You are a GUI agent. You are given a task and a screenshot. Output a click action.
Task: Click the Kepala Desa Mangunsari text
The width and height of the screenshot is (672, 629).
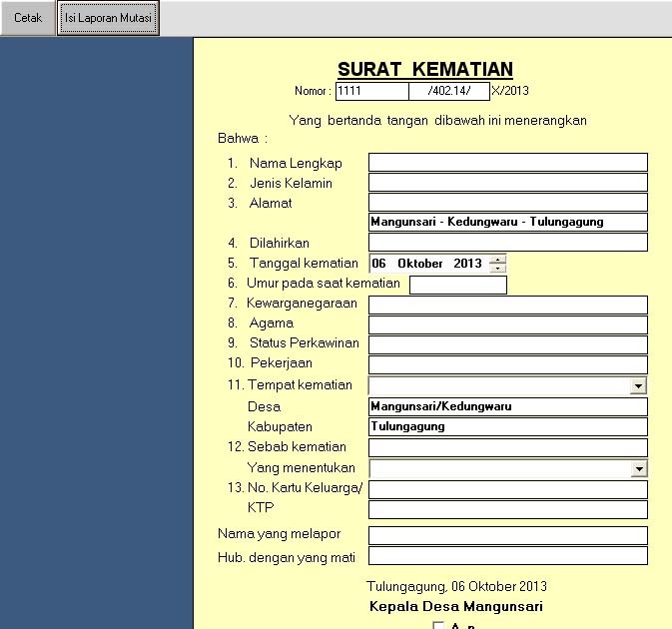[x=456, y=606]
